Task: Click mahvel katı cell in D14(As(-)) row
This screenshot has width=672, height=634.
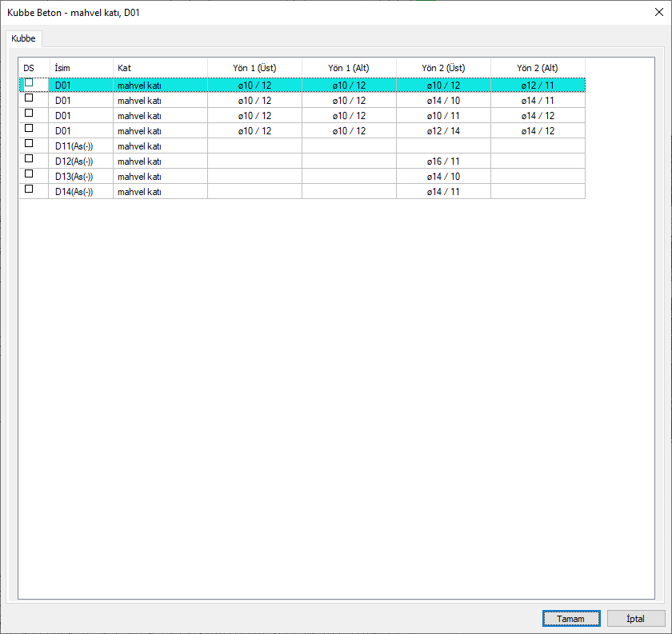Action: point(160,192)
